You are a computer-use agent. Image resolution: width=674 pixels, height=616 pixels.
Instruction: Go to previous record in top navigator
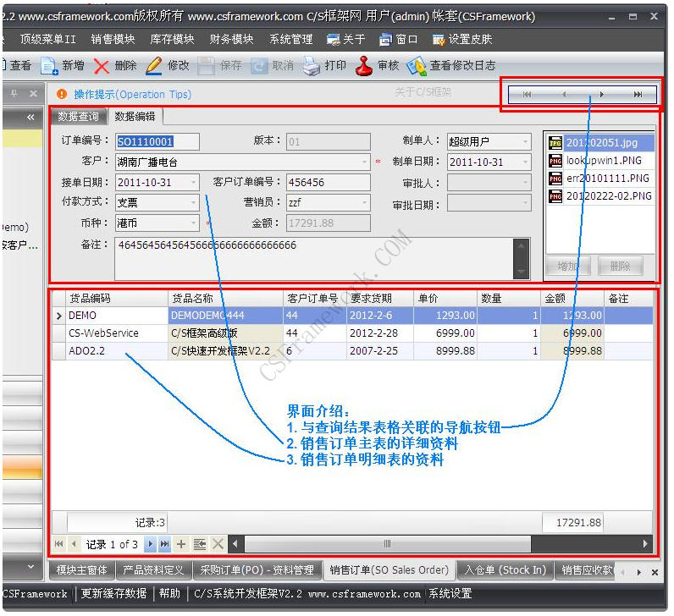(564, 95)
